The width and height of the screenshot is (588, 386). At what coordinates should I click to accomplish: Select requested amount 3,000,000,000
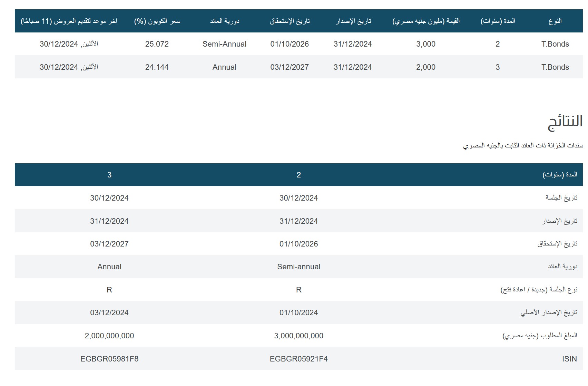[x=299, y=336]
